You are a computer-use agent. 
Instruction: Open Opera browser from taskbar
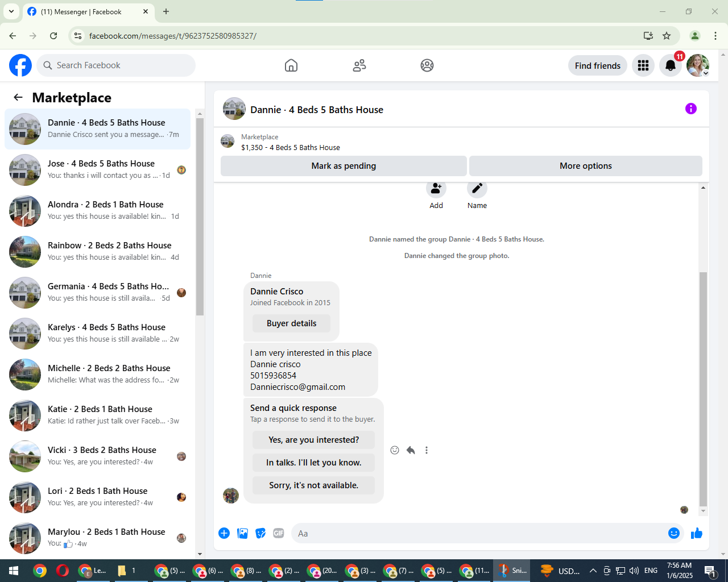pos(63,571)
